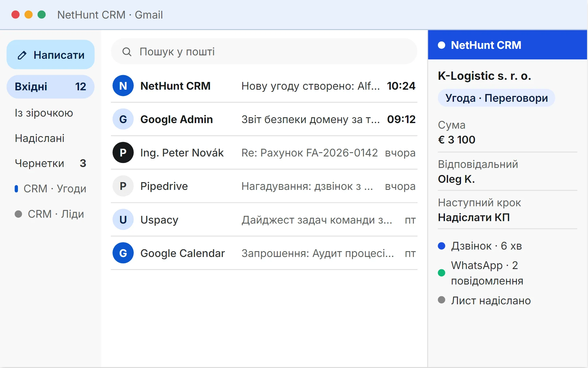Open the Надіслані folder

(x=50, y=138)
